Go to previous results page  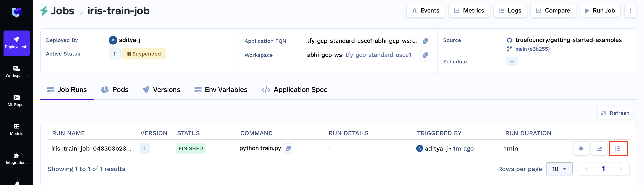587,169
